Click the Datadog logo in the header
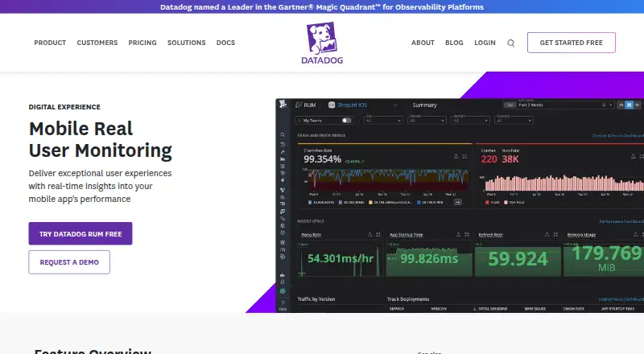Image resolution: width=644 pixels, height=354 pixels. pyautogui.click(x=322, y=43)
